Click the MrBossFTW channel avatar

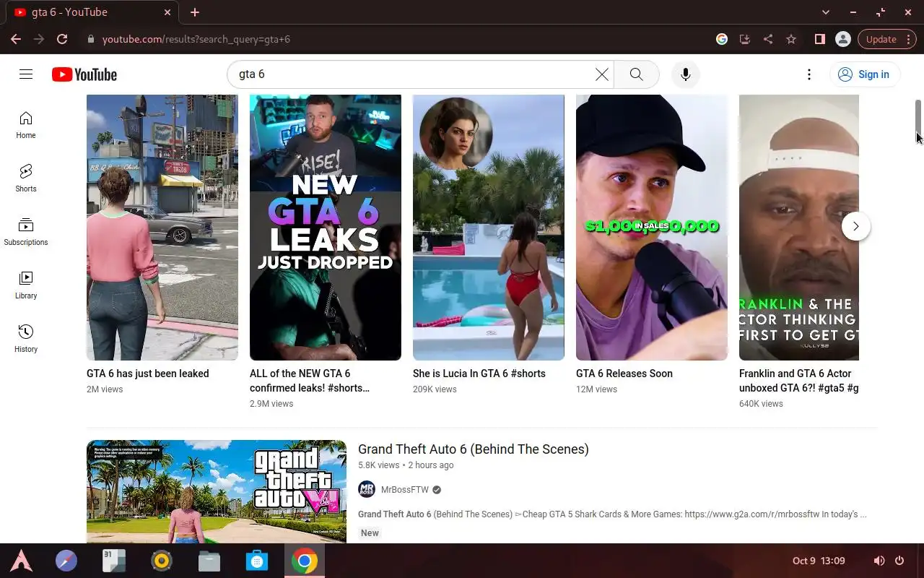367,489
